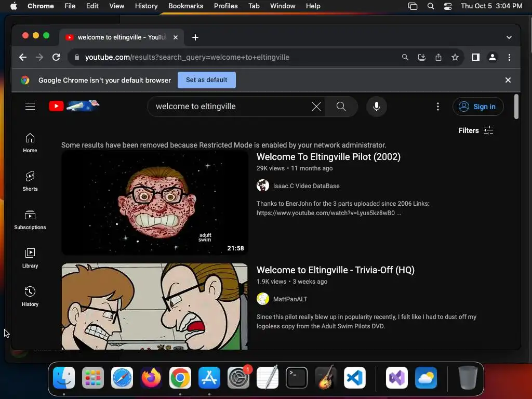
Task: Click the page scrollbar thumb
Action: click(x=516, y=107)
